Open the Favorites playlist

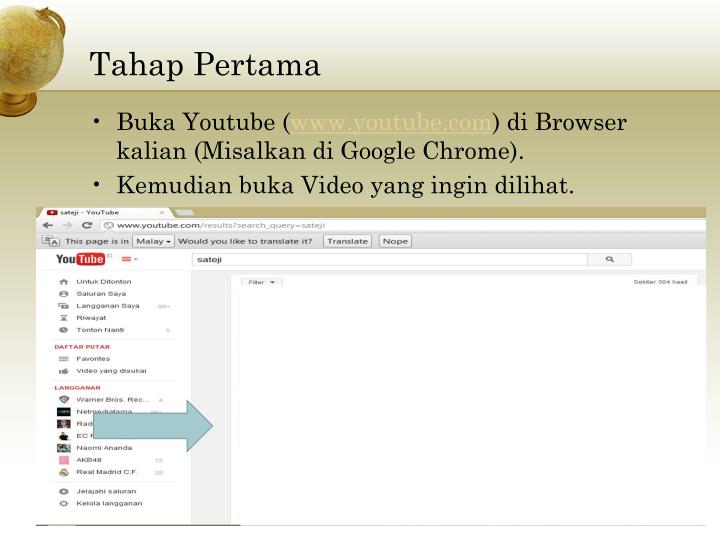pos(93,359)
